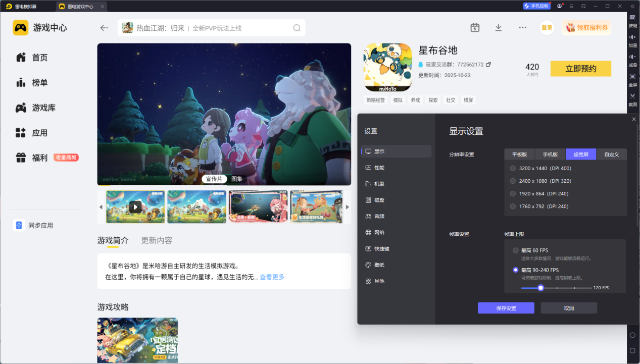Collapse the right toolbar with double chevron
Screen dimensions: 640x364
tap(632, 6)
